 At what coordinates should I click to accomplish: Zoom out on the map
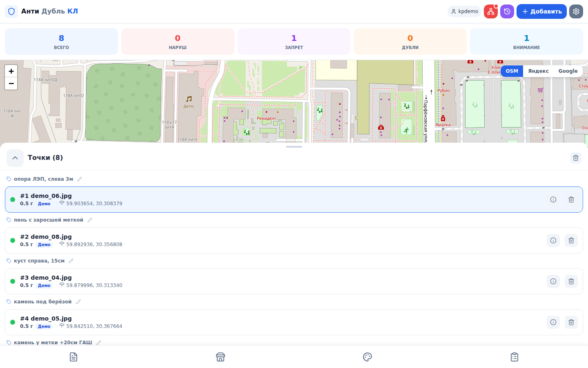(11, 83)
